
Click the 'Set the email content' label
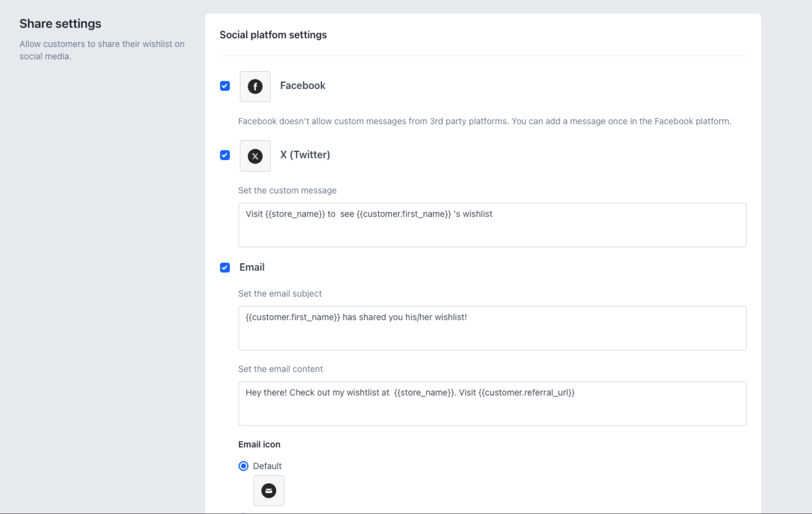(x=280, y=369)
